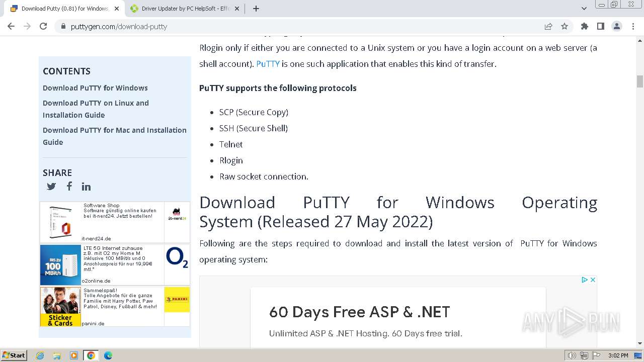Click the scrollbar down arrow

640,343
